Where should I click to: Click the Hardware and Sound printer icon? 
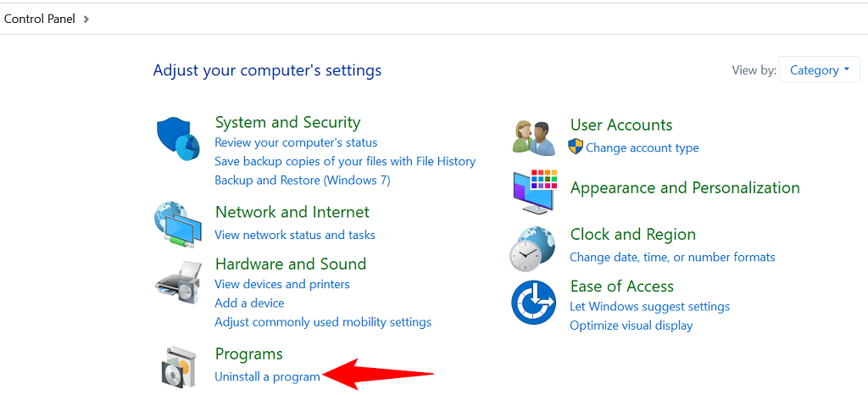[x=178, y=281]
